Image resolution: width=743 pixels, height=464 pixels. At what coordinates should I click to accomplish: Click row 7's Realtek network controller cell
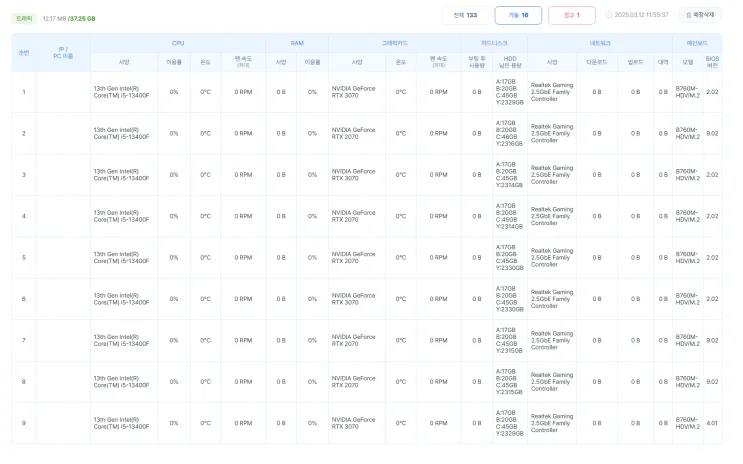point(552,340)
